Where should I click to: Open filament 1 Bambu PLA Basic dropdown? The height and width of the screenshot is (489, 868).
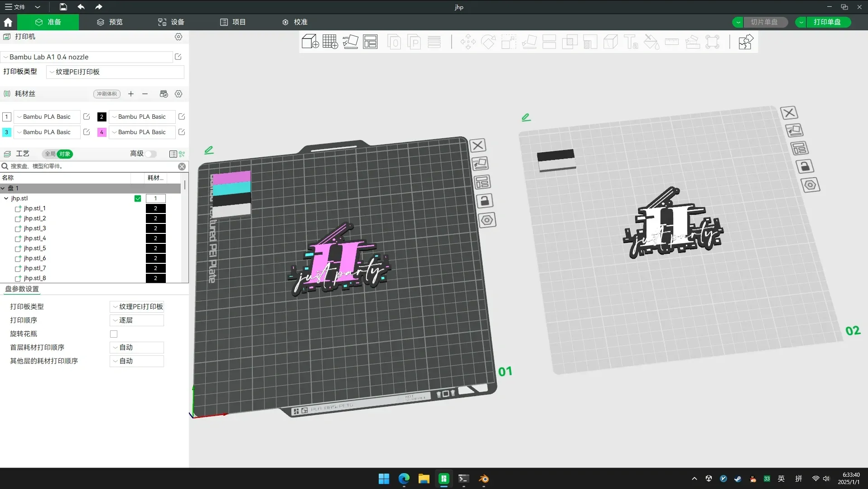click(47, 117)
